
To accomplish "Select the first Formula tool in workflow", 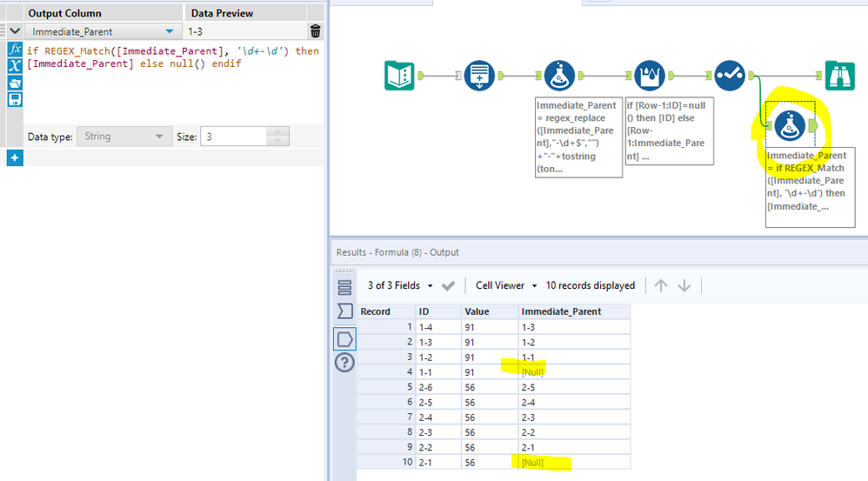I will 558,76.
